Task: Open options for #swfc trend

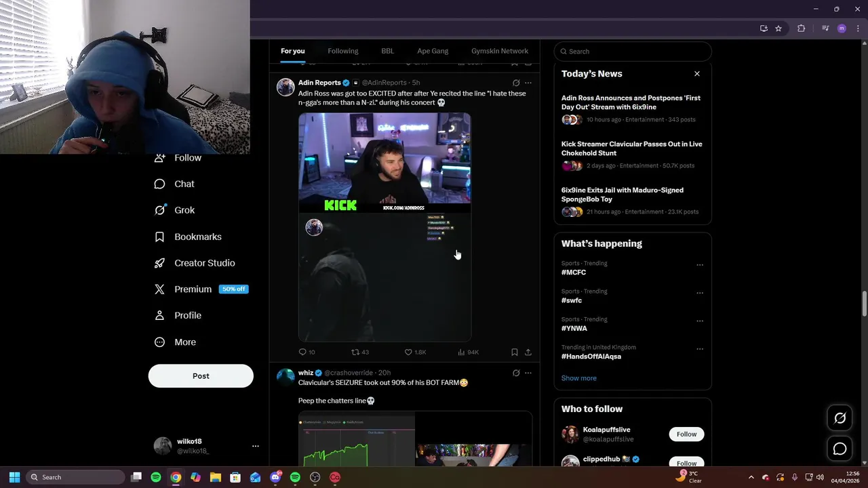Action: click(700, 293)
